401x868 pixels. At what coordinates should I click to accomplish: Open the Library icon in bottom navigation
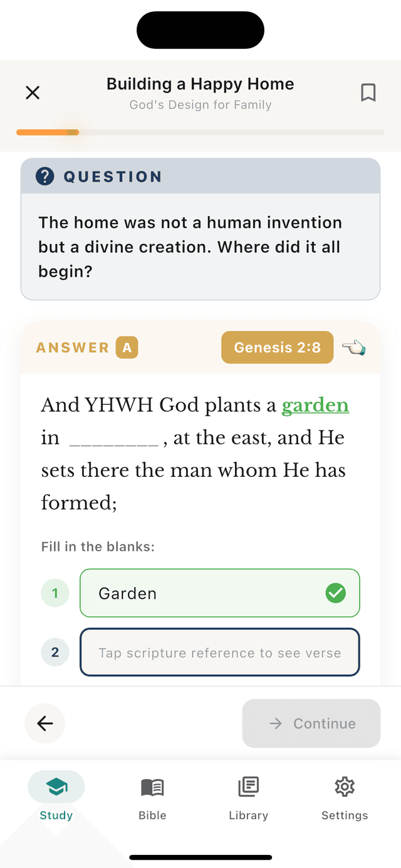(248, 787)
